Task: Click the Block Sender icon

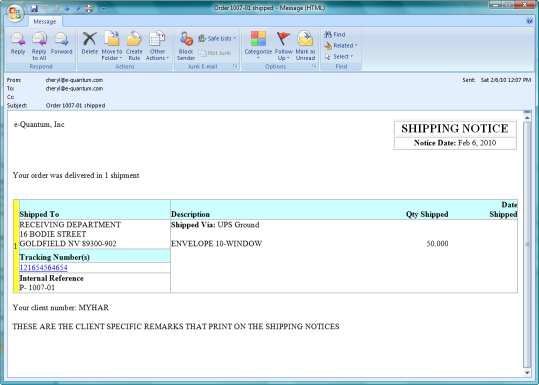Action: [x=186, y=46]
